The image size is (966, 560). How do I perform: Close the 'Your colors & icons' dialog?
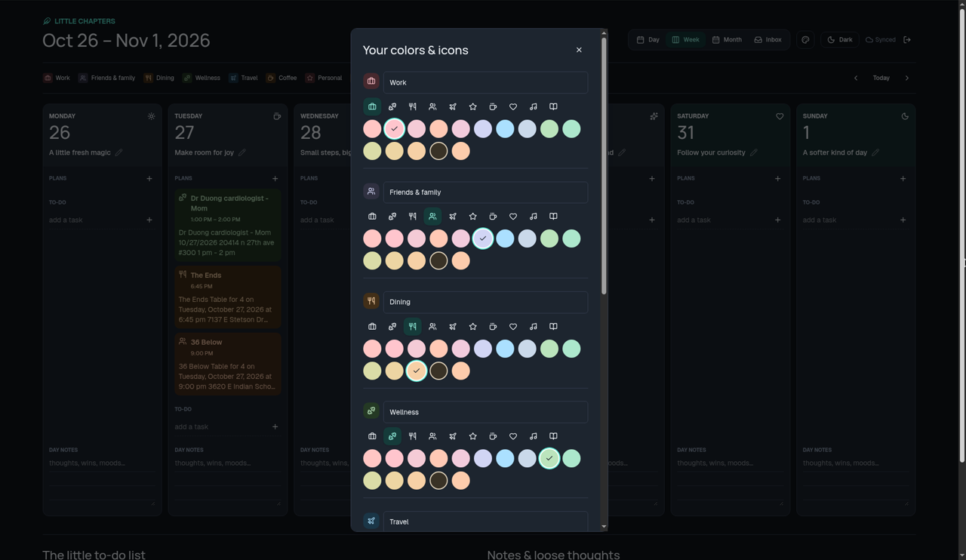click(579, 50)
